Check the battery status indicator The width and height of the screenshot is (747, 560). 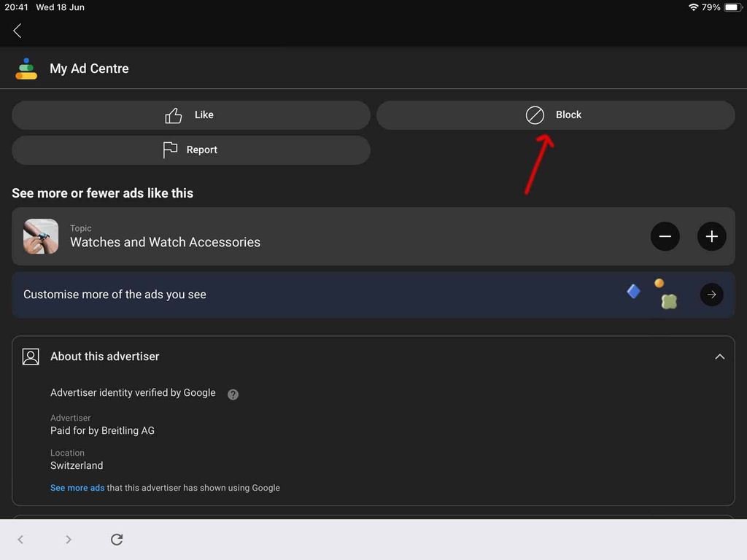pos(732,7)
